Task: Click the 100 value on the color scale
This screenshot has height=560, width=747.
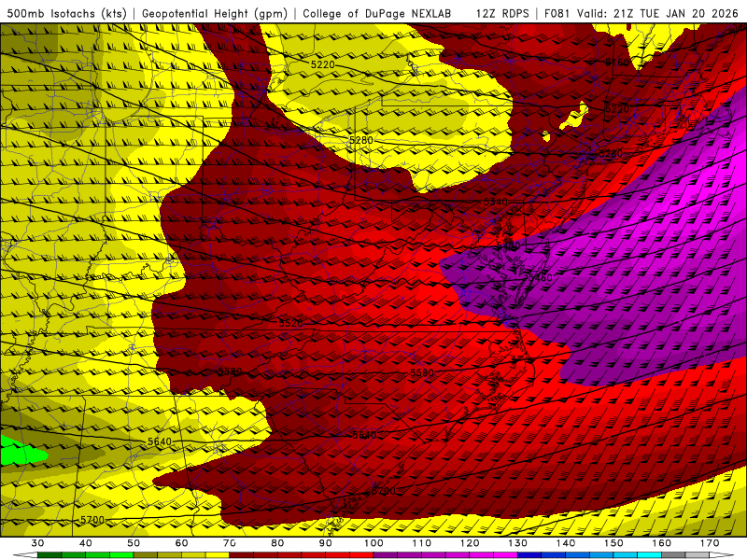Action: pos(373,543)
